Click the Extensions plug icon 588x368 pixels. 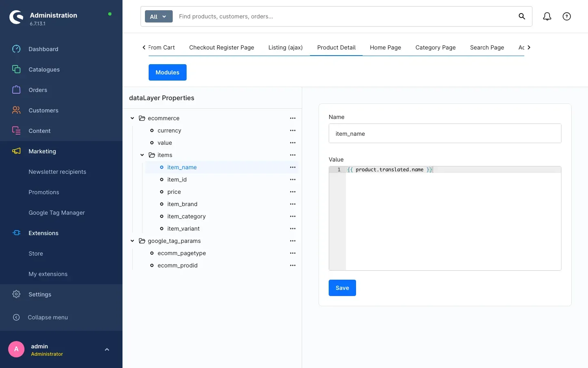pyautogui.click(x=16, y=233)
